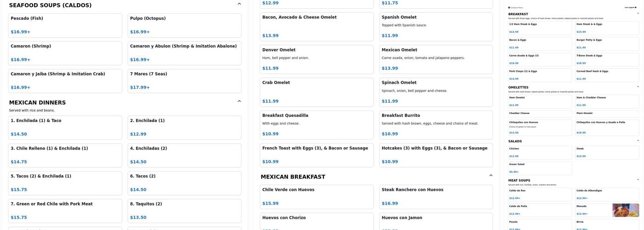Collapse the Omelettes section chevron
The image size is (644, 230).
pyautogui.click(x=638, y=86)
